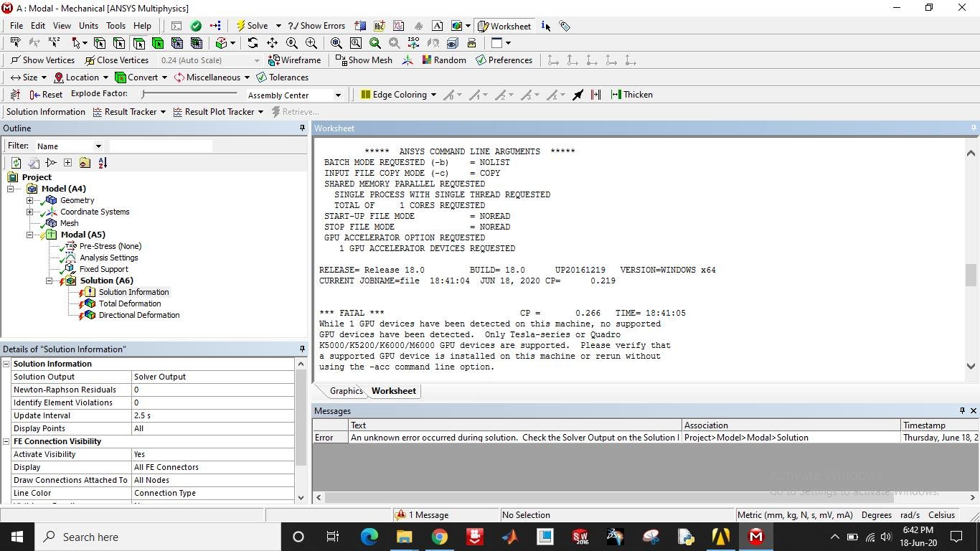Click the green checkmark toolbar icon
Image resolution: width=980 pixels, height=551 pixels.
click(196, 26)
